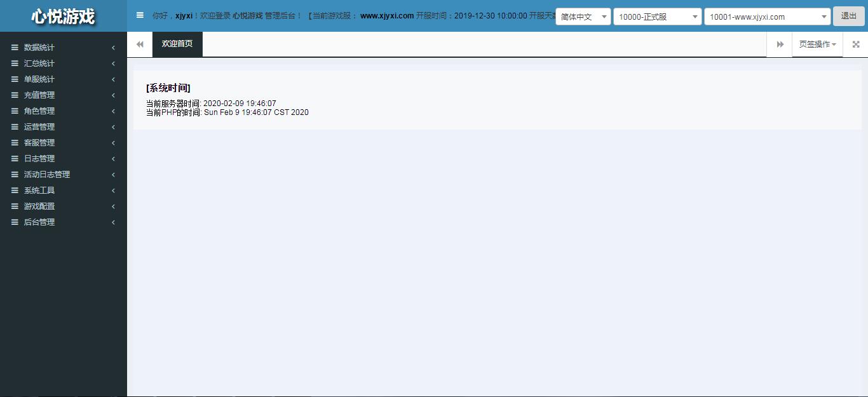Screen dimensions: 868x397
Task: Open the 简体中文 language dropdown
Action: point(583,17)
